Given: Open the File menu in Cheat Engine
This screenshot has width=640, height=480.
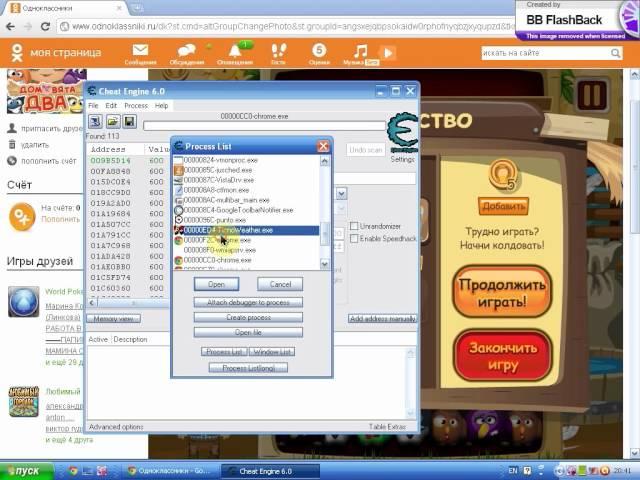Looking at the screenshot, I should pos(93,106).
